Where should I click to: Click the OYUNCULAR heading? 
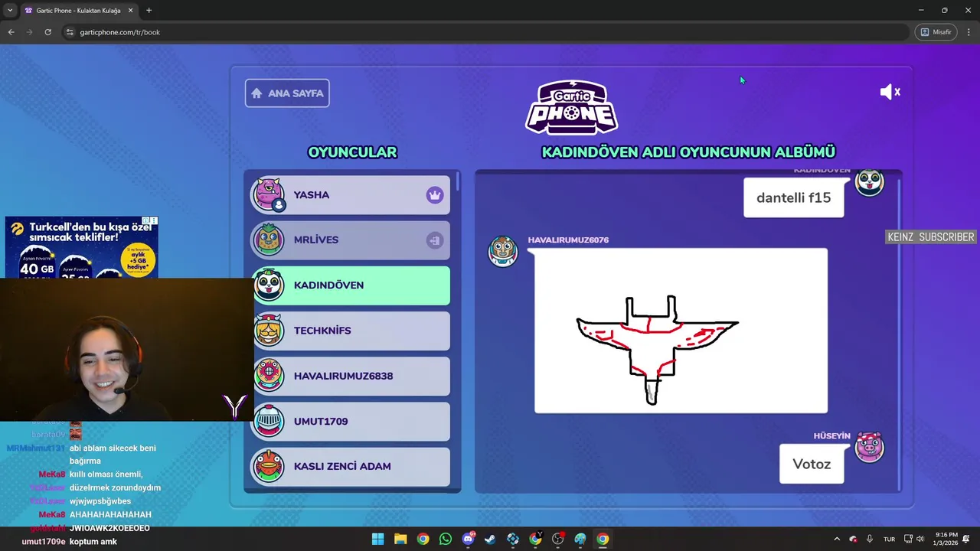pyautogui.click(x=352, y=152)
